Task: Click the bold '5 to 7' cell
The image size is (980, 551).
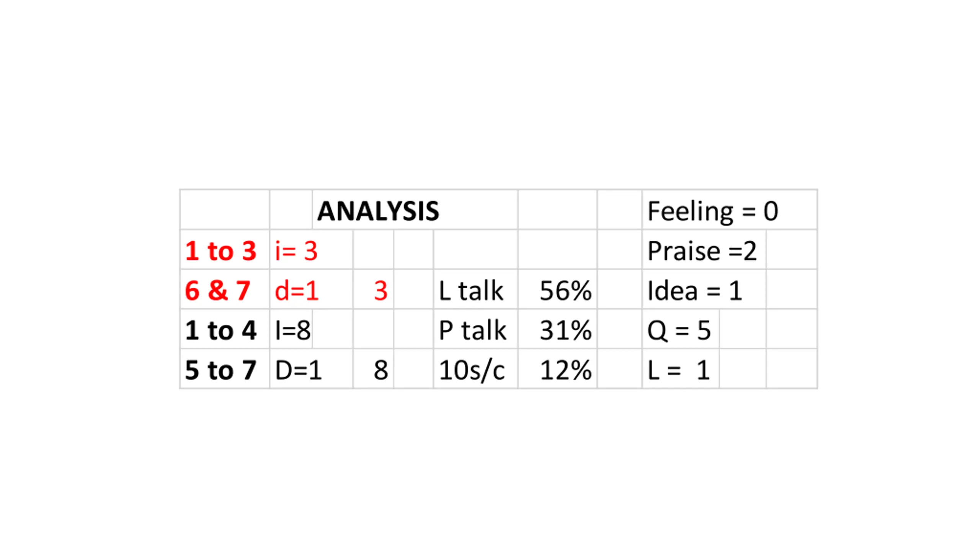Action: pyautogui.click(x=225, y=369)
